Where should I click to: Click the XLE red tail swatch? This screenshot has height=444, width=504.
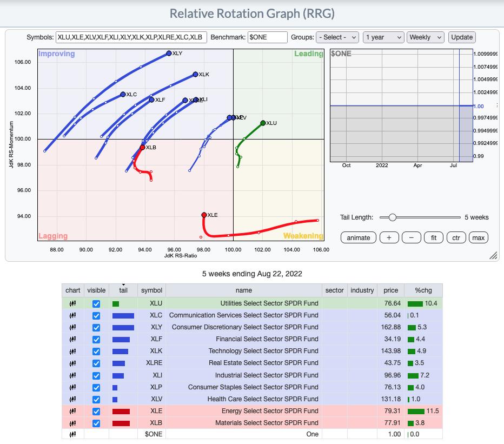(x=121, y=412)
